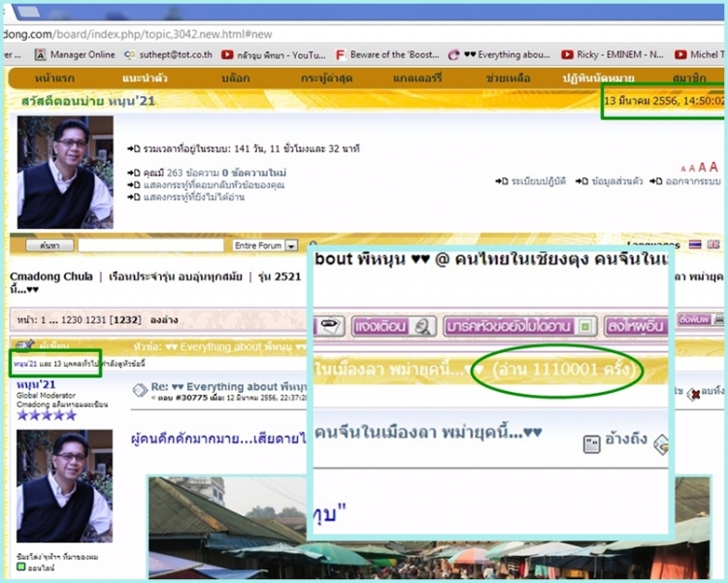Image resolution: width=728 pixels, height=583 pixels.
Task: Open the กระทู้ล่าสุด menu item
Action: click(x=326, y=79)
